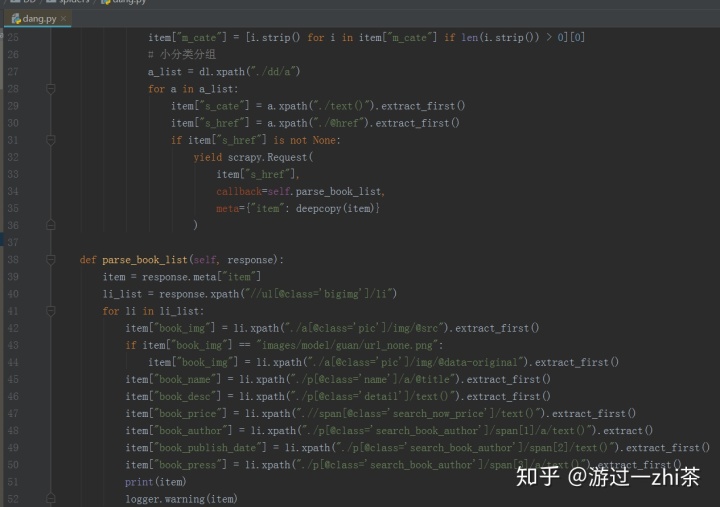The width and height of the screenshot is (720, 507).
Task: Switch to the dang.py editor tab
Action: (x=39, y=19)
